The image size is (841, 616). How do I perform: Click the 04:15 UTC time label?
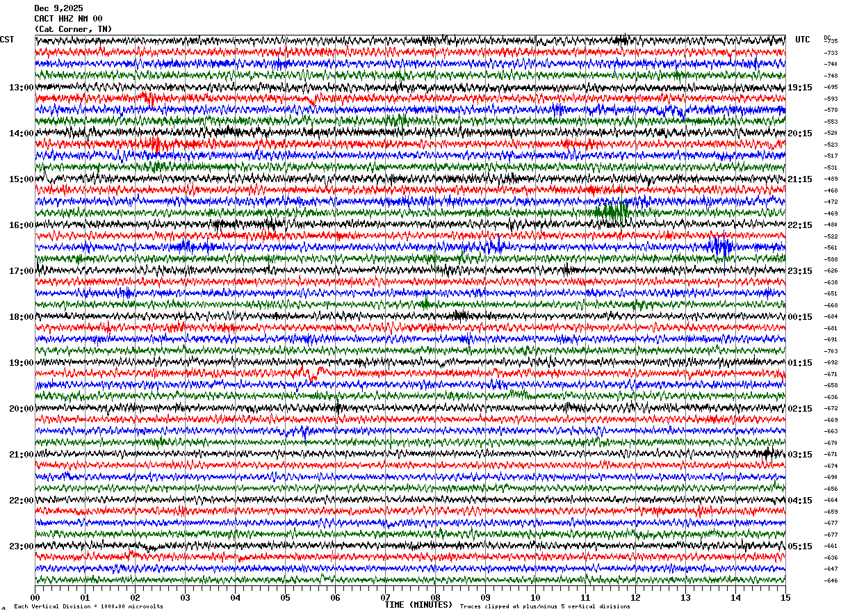(x=800, y=501)
